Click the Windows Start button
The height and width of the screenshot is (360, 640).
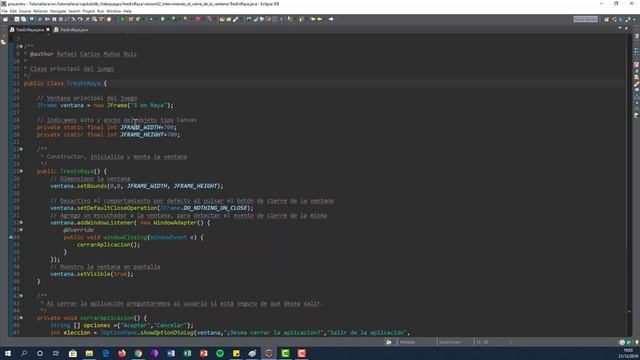7,353
